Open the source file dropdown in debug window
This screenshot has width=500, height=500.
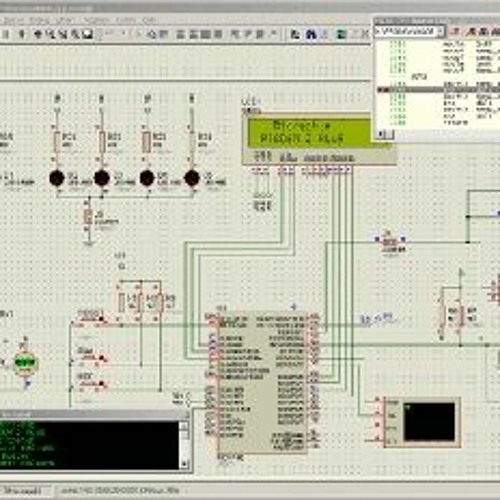(x=440, y=31)
